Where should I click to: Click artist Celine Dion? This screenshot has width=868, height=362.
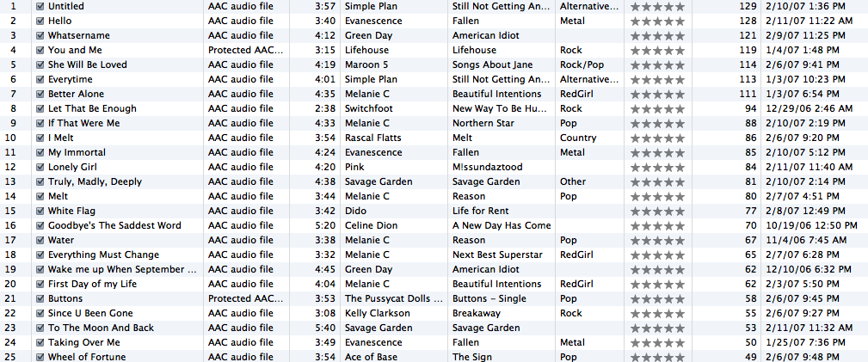(371, 225)
